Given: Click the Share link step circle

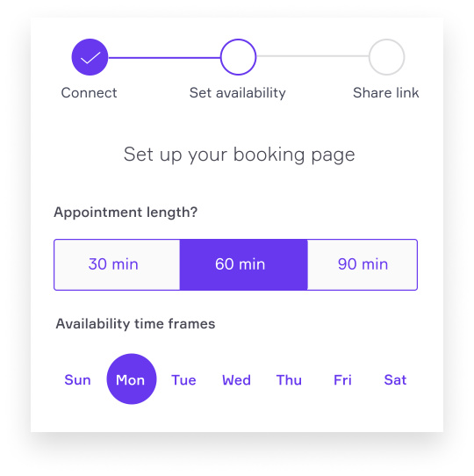Looking at the screenshot, I should click(386, 57).
